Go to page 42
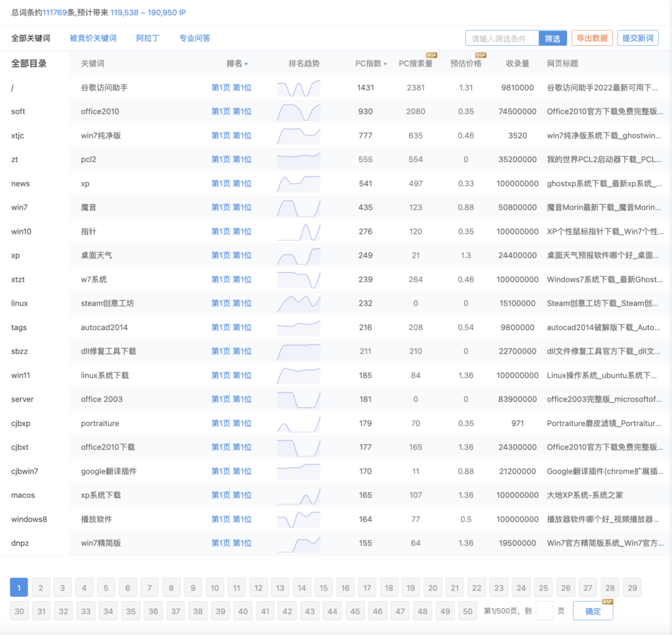The image size is (672, 635). (x=287, y=611)
